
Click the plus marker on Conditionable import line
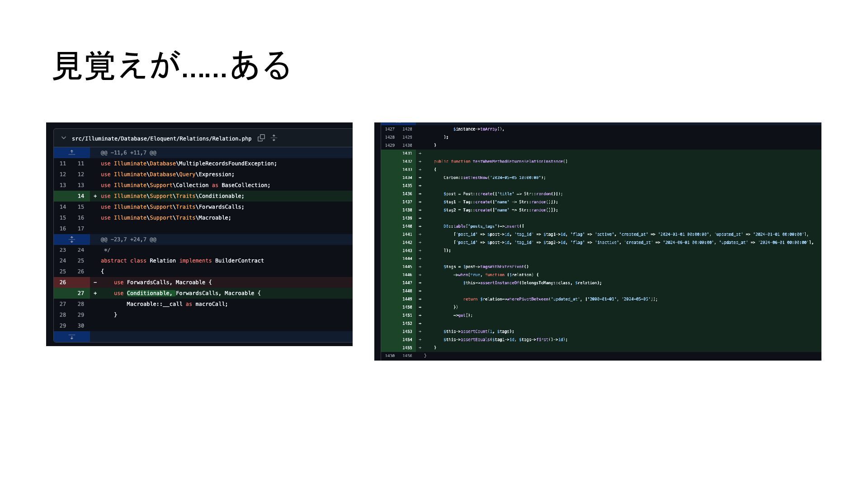pyautogui.click(x=95, y=196)
